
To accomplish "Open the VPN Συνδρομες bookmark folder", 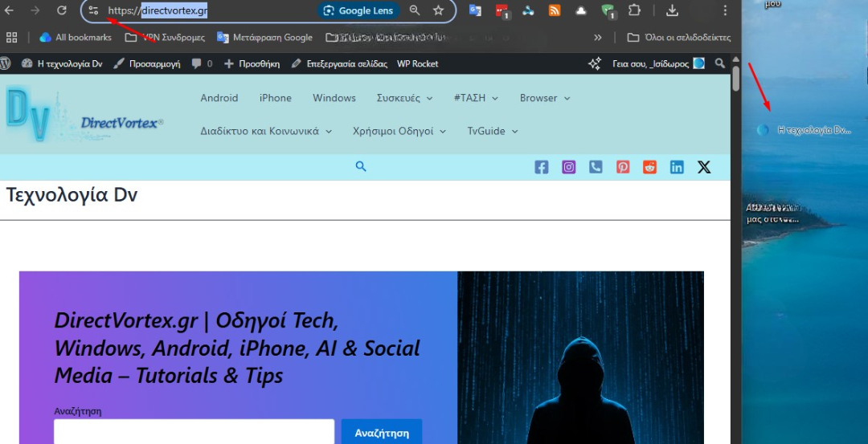I will [165, 37].
